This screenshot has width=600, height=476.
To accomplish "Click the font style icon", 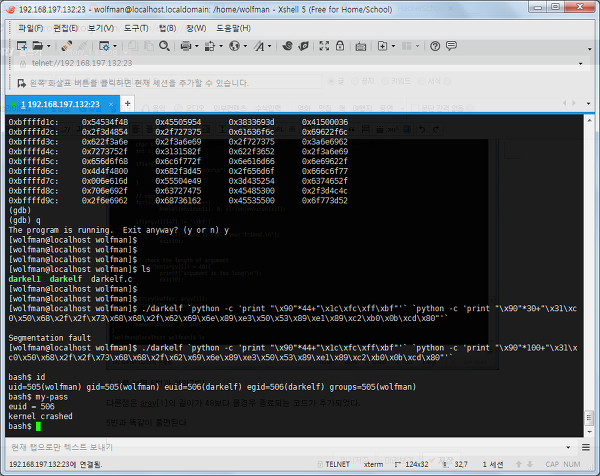I will 259,46.
